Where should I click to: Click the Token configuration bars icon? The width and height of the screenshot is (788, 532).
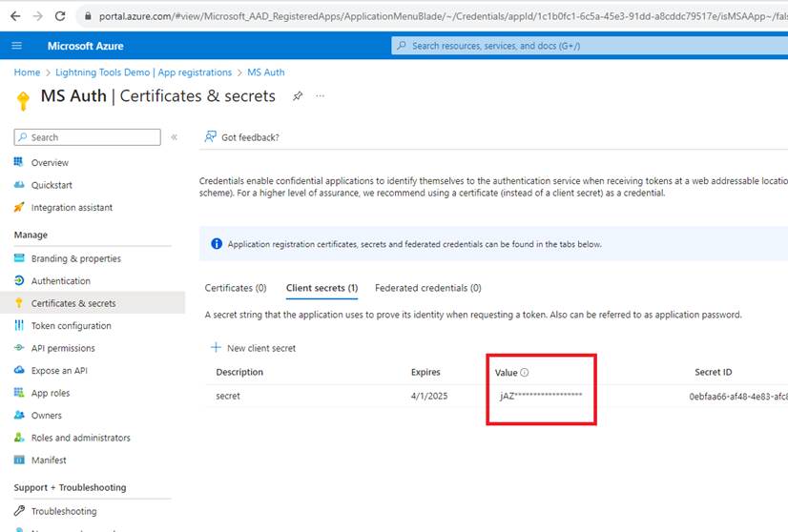pos(19,325)
